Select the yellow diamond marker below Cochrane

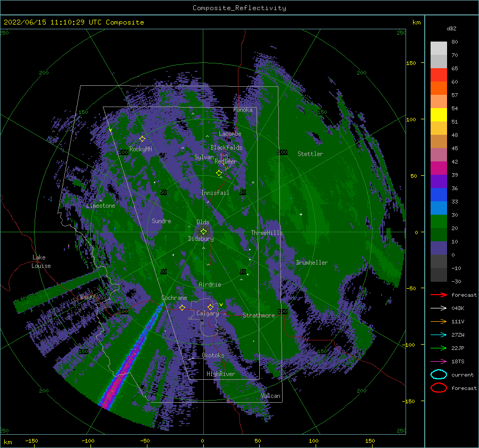[182, 307]
